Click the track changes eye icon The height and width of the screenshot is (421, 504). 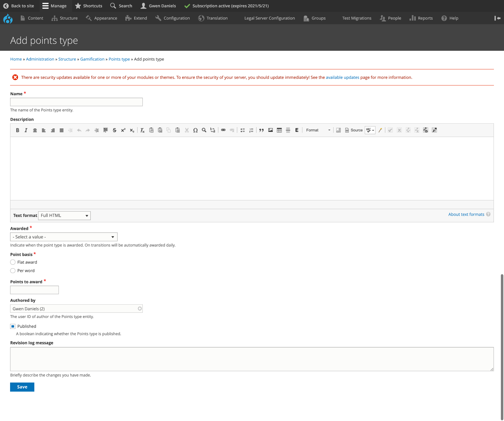(x=426, y=130)
